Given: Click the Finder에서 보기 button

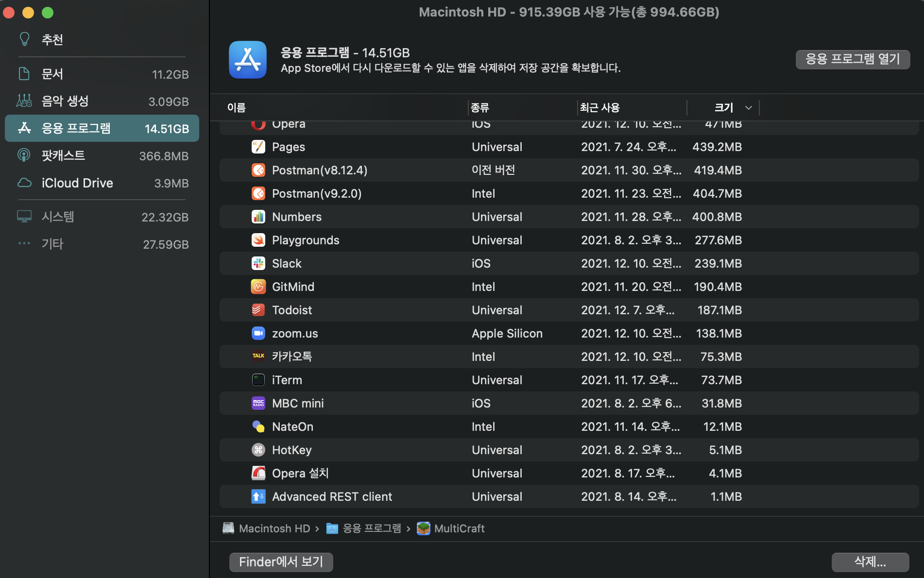Looking at the screenshot, I should [281, 562].
